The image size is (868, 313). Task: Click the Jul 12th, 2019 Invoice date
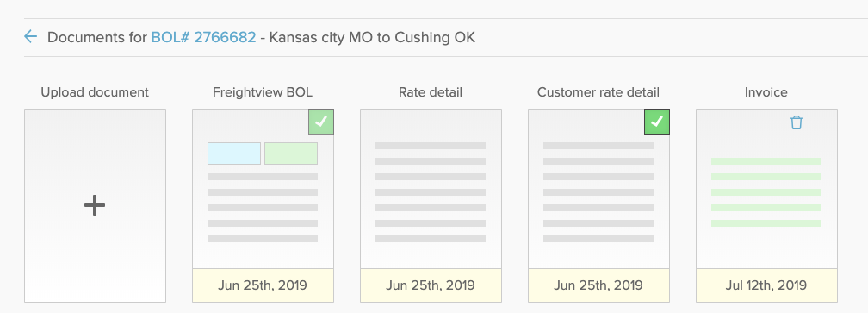[x=766, y=286]
